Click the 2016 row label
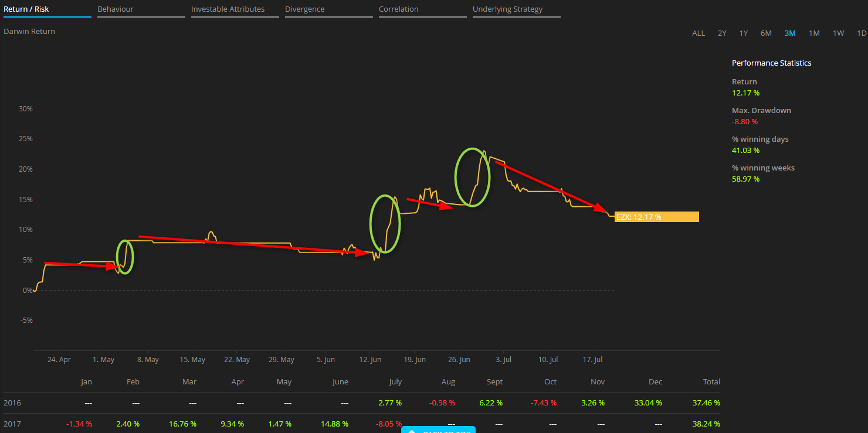The image size is (868, 433). click(12, 403)
